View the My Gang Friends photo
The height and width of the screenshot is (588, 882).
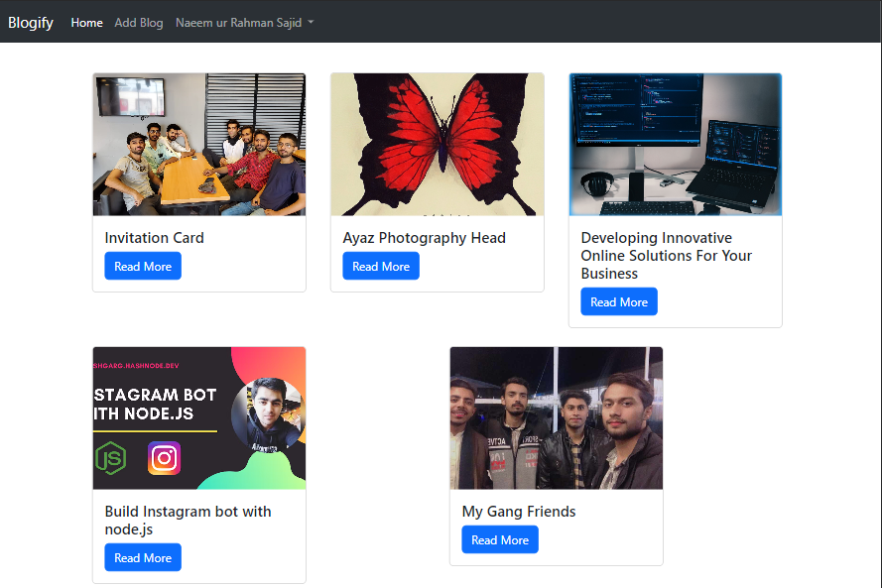(x=556, y=418)
